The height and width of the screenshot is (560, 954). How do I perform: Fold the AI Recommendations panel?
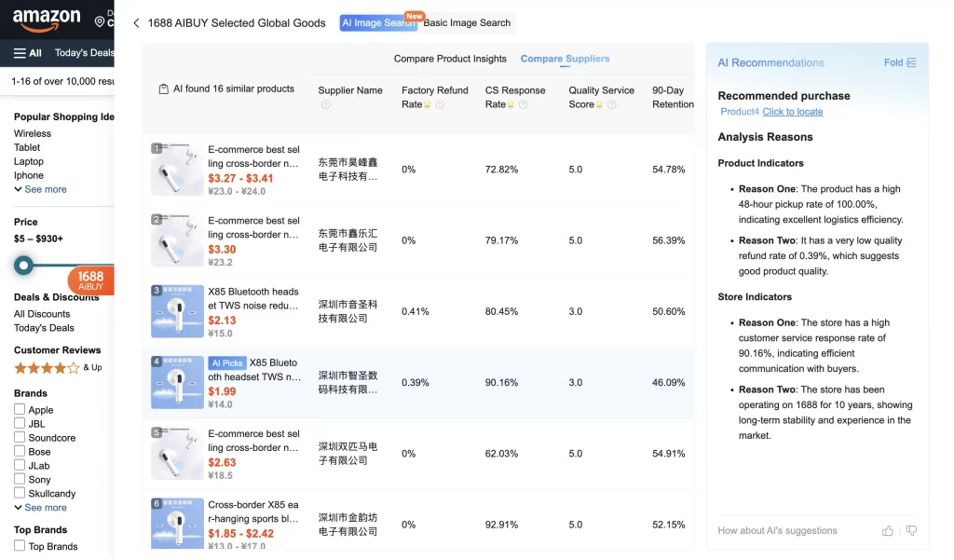[900, 62]
